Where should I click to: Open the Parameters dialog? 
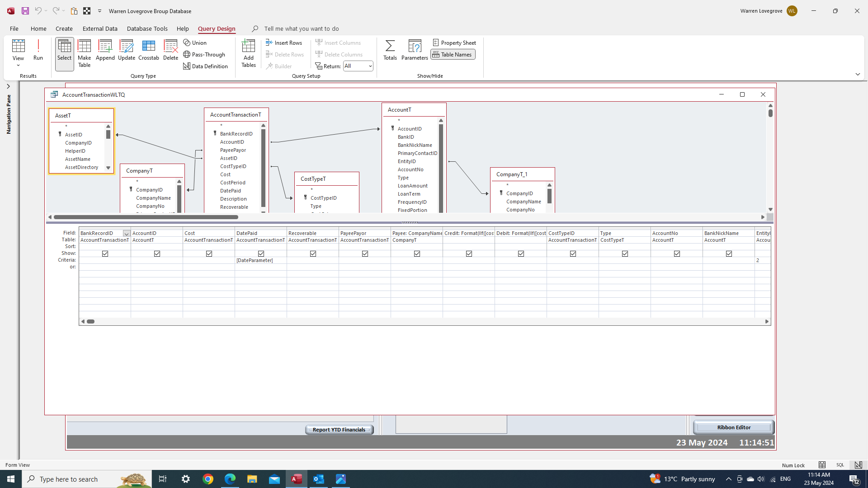pos(415,51)
